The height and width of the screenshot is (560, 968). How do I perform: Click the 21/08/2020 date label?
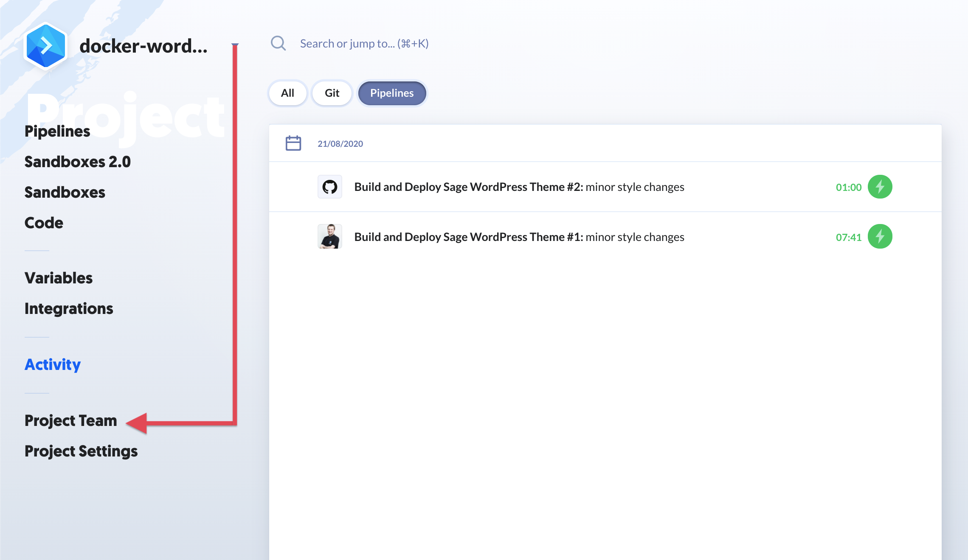click(x=340, y=143)
